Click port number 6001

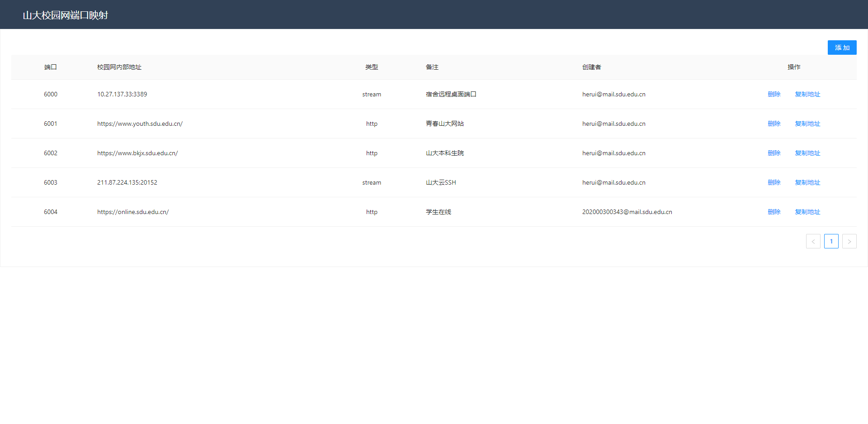pos(51,124)
